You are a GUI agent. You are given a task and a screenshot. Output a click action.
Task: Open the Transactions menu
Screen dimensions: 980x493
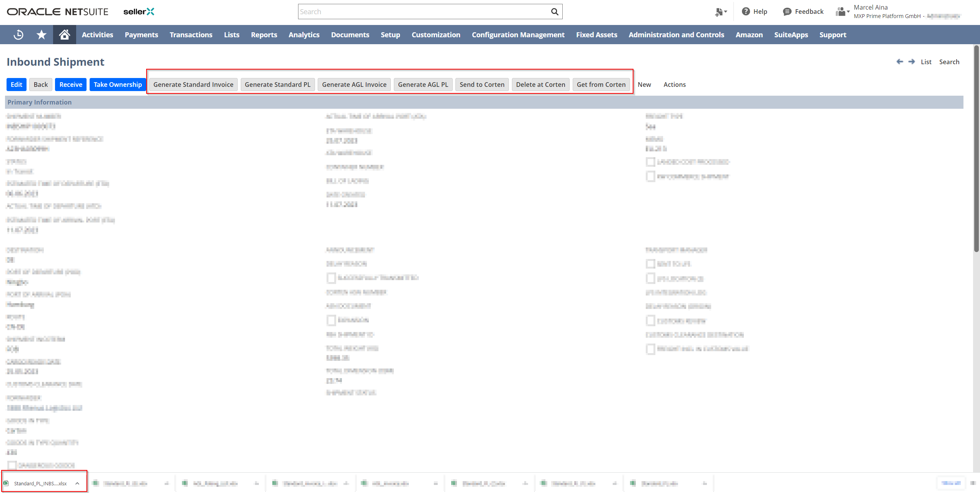pyautogui.click(x=191, y=35)
